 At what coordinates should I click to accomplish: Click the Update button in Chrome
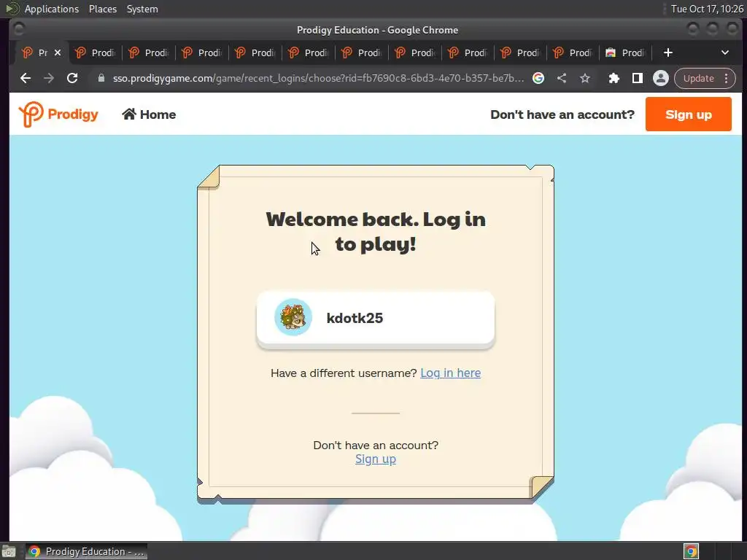(698, 78)
